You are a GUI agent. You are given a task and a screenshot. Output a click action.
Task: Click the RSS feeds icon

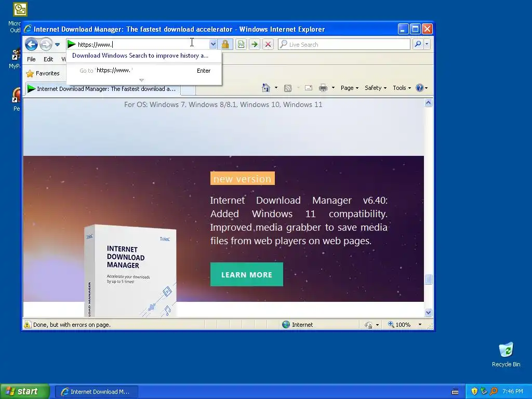click(x=288, y=88)
